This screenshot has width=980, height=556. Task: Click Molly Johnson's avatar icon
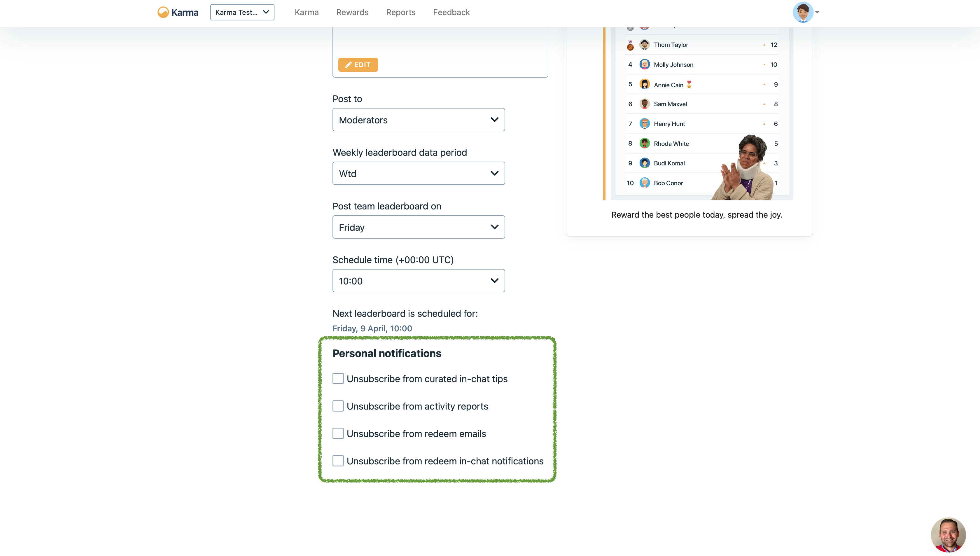[x=644, y=64]
